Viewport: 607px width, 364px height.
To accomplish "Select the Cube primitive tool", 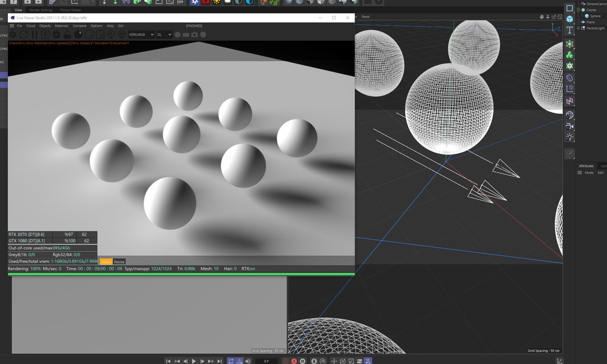I will tap(570, 19).
